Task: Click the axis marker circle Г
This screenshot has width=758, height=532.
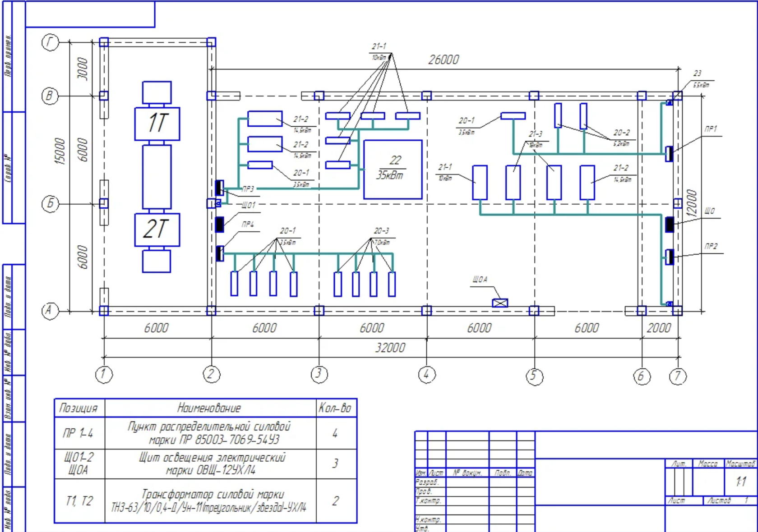Action: [x=50, y=42]
